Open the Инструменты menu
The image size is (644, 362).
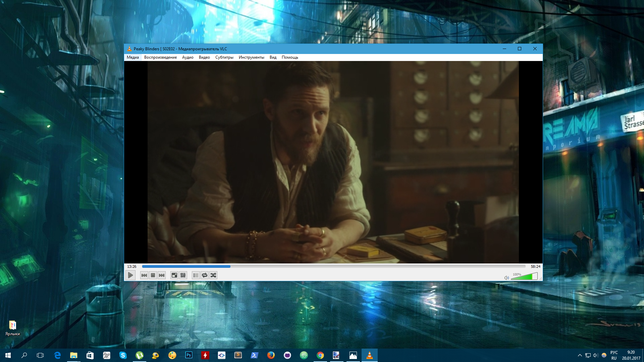(252, 57)
